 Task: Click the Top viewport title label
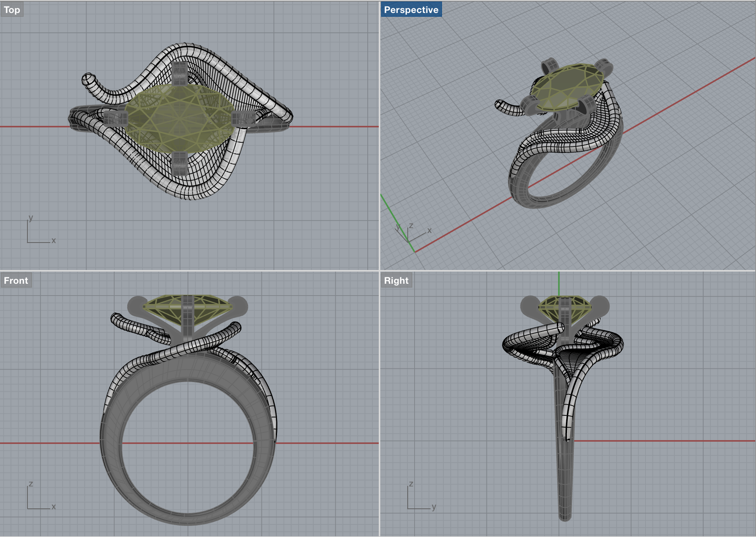click(x=12, y=10)
